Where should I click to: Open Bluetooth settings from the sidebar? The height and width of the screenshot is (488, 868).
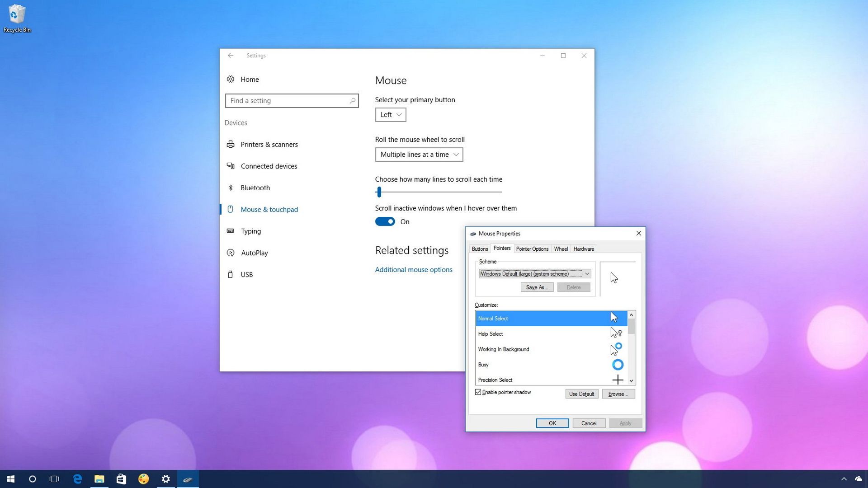coord(255,188)
